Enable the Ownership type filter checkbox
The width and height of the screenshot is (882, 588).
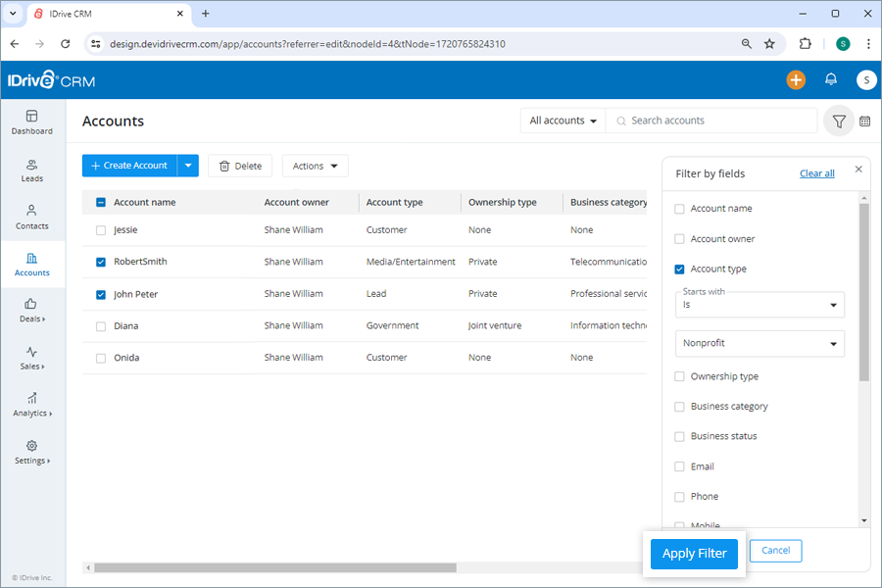679,376
